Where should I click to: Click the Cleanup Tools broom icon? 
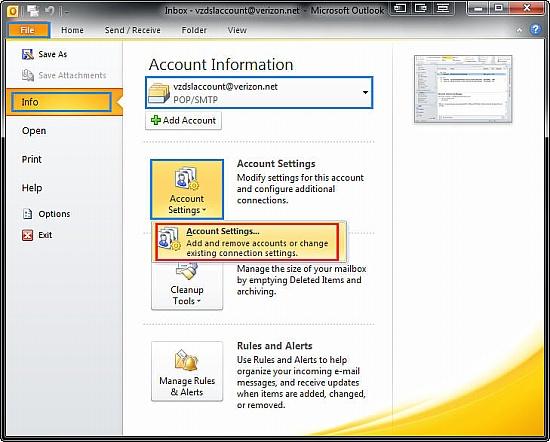[x=187, y=272]
